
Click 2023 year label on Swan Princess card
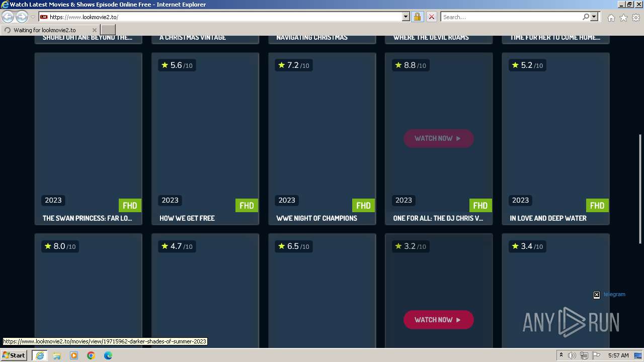point(53,200)
